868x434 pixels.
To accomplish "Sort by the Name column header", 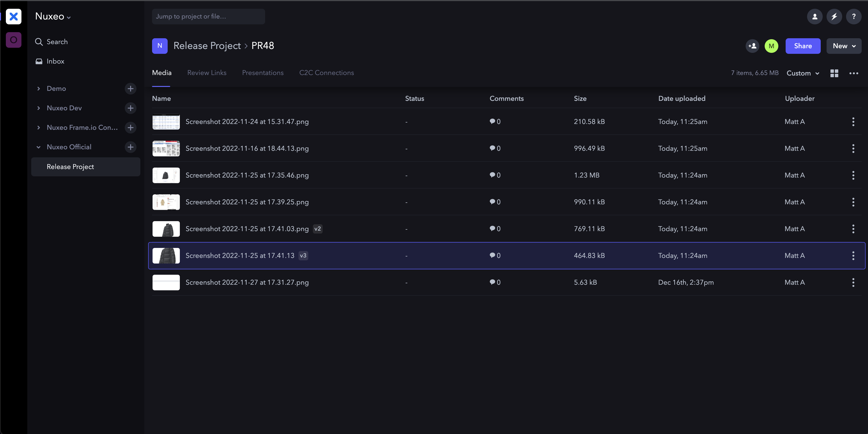I will (161, 99).
